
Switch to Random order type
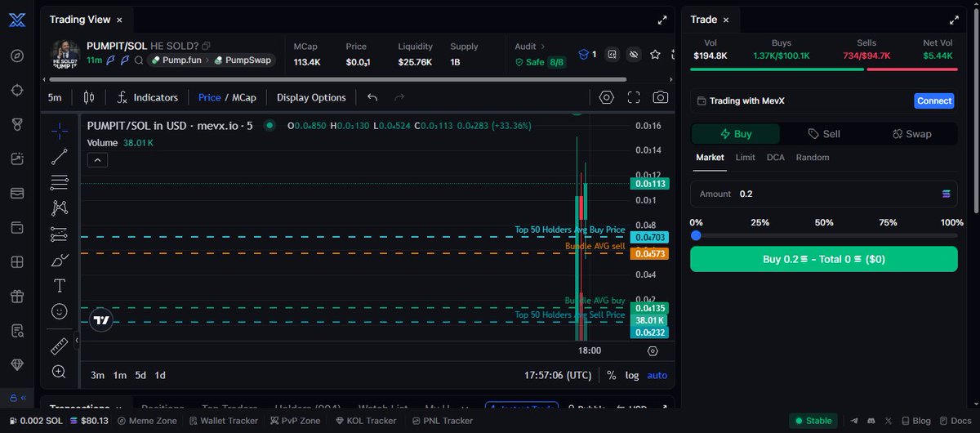coord(813,157)
